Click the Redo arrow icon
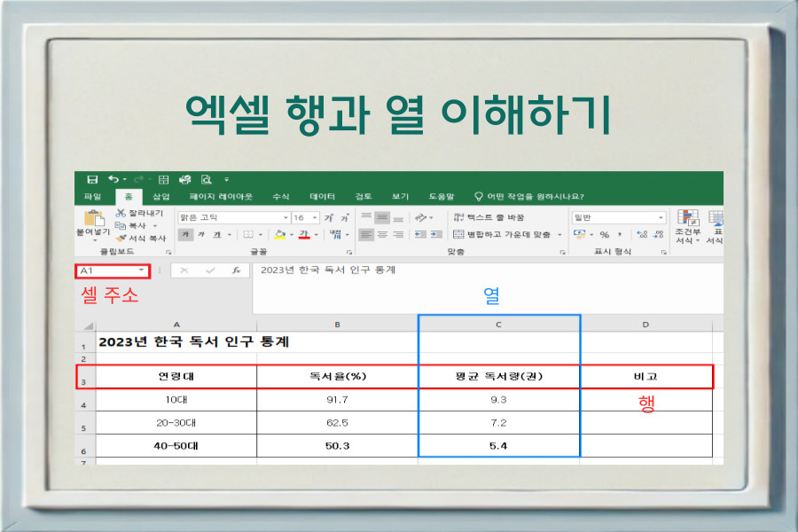The height and width of the screenshot is (532, 798). pyautogui.click(x=138, y=179)
